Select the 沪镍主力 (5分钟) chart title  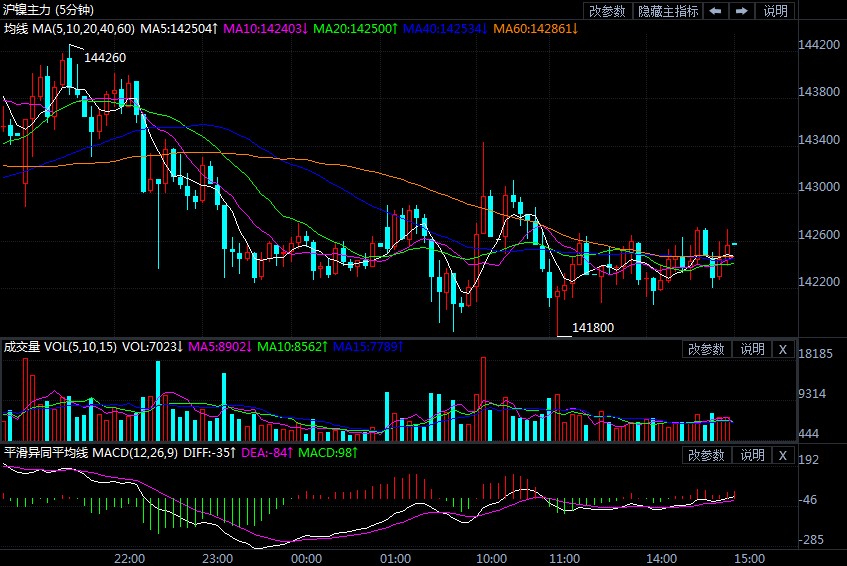coord(48,9)
